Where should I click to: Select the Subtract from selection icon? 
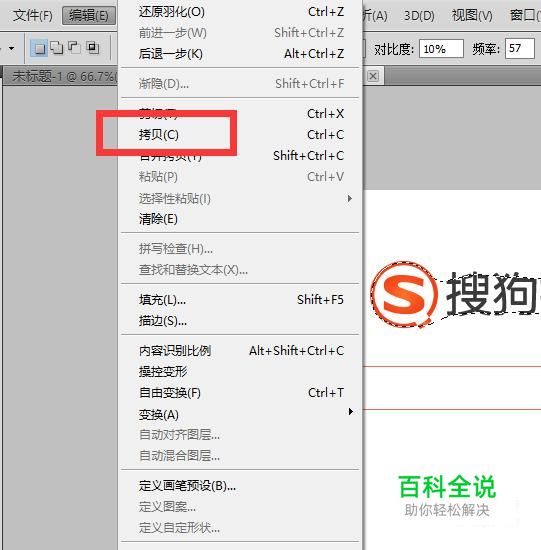pyautogui.click(x=74, y=47)
